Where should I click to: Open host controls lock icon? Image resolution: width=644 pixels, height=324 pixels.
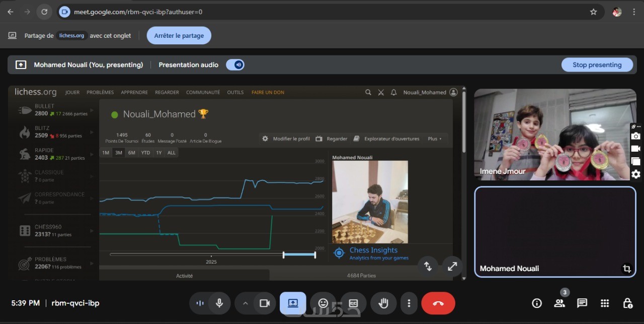(627, 303)
